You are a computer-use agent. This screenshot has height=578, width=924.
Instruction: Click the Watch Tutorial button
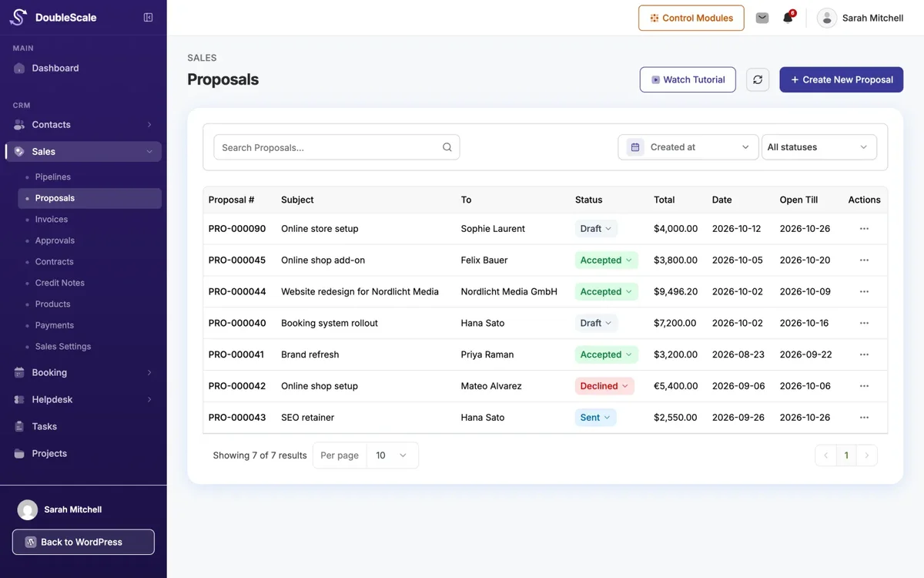coord(688,79)
